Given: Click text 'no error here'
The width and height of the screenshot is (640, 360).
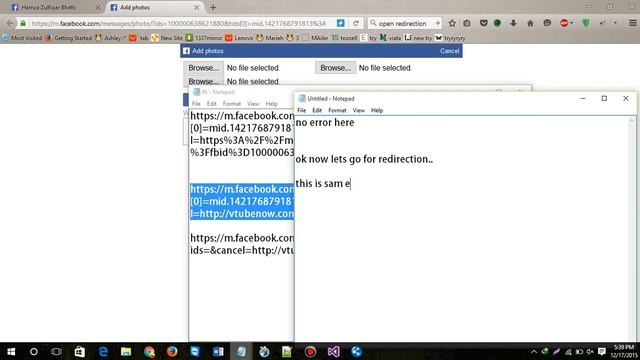Looking at the screenshot, I should [x=325, y=122].
